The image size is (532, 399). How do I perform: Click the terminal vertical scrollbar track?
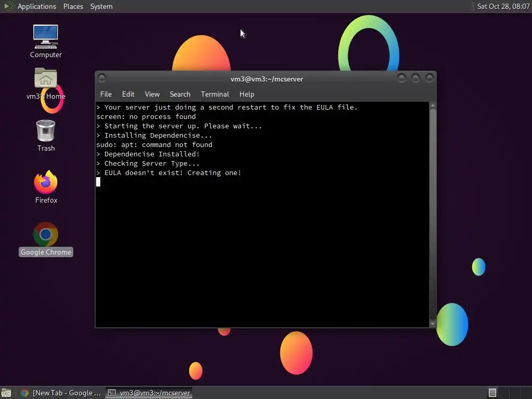433,215
